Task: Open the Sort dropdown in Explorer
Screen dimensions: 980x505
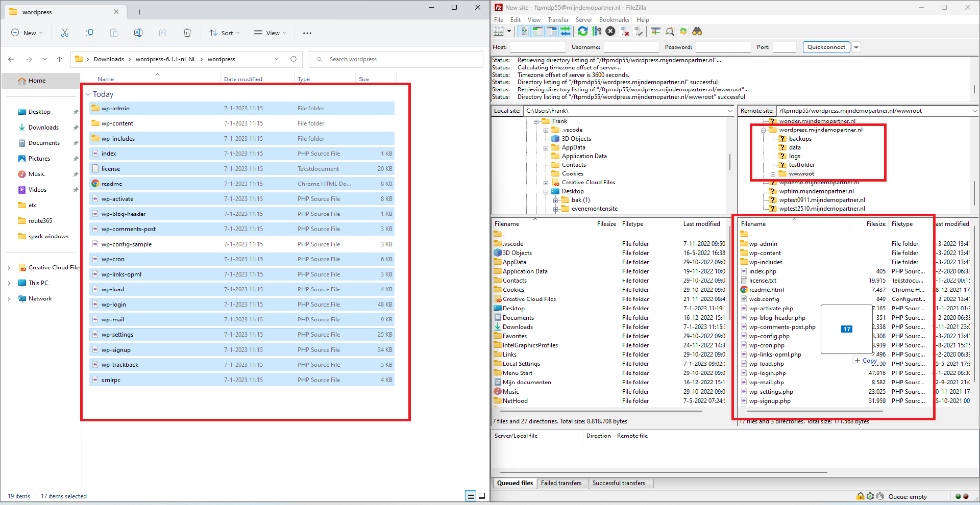Action: (225, 33)
